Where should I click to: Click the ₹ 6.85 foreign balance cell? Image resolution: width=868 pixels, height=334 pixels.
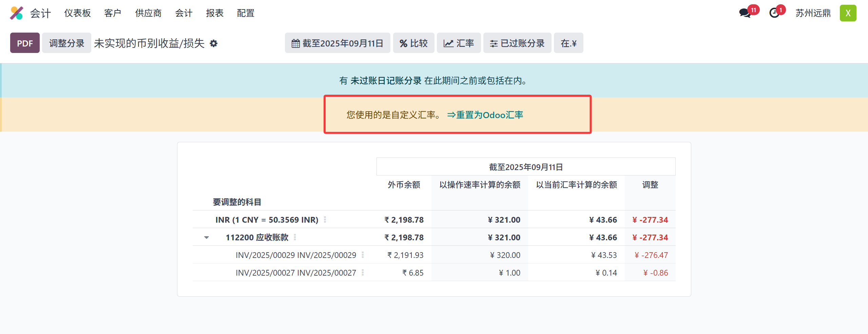coord(413,273)
